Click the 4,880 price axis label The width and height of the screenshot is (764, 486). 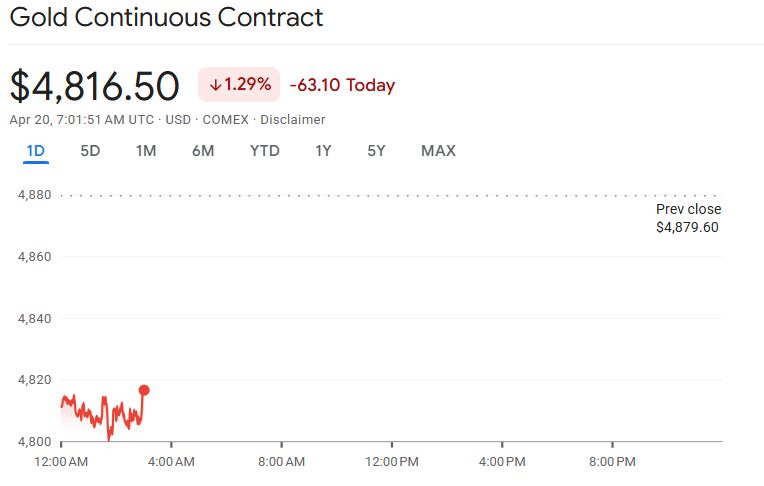(35, 195)
